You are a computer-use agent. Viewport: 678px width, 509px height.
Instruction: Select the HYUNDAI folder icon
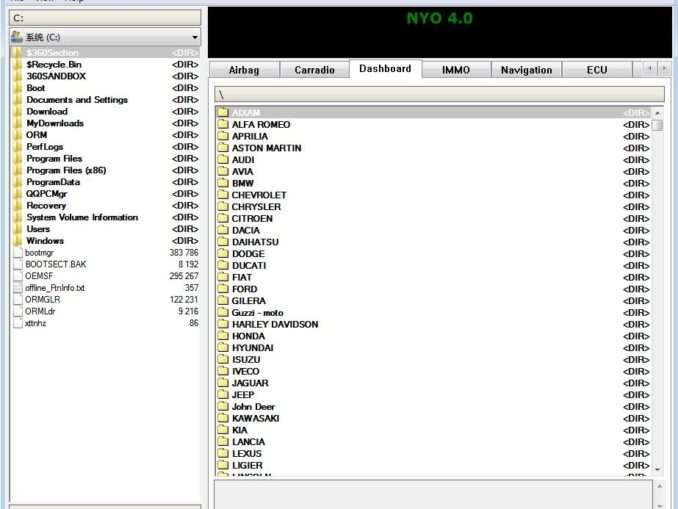point(223,348)
